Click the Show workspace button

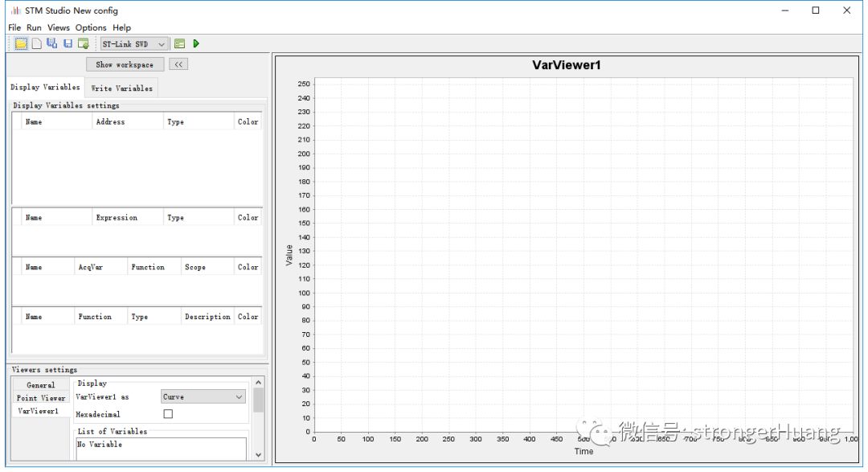(x=125, y=65)
